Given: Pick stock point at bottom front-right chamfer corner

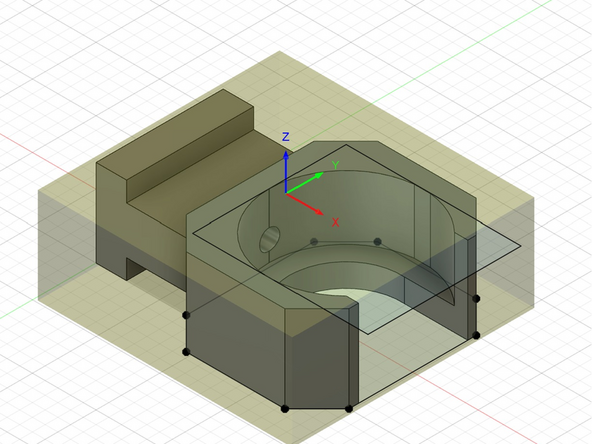Looking at the screenshot, I should pyautogui.click(x=349, y=409).
